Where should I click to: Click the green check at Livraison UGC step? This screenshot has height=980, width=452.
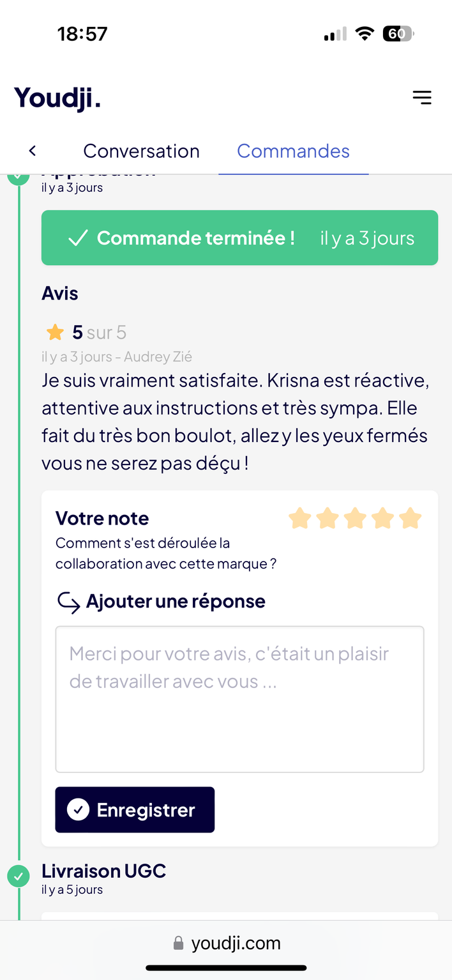point(19,876)
